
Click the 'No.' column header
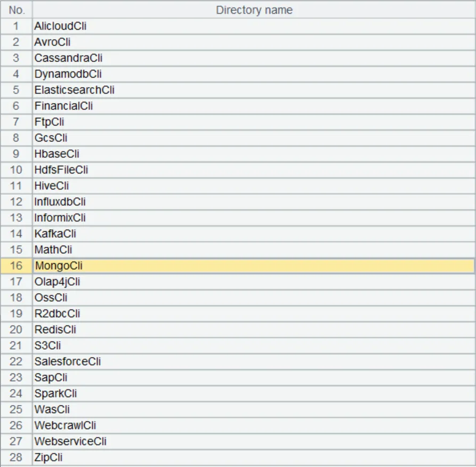click(x=17, y=10)
